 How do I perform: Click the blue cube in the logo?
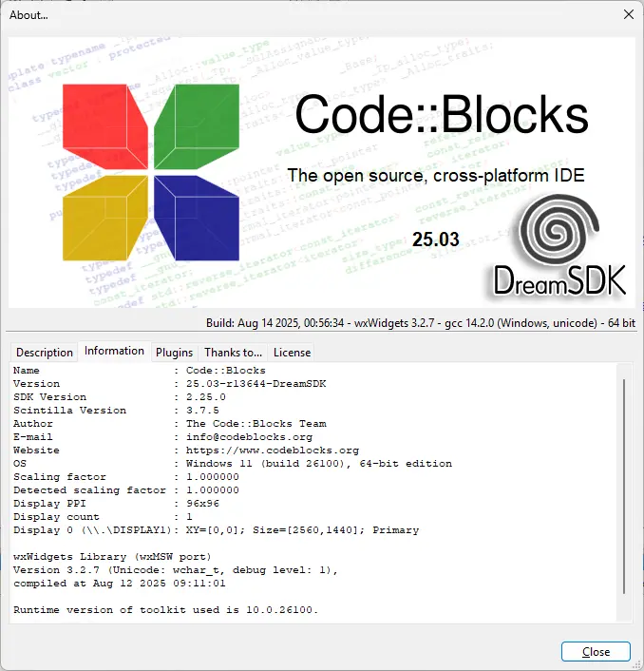click(197, 218)
